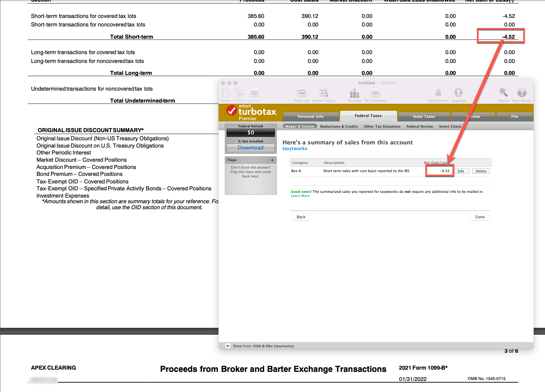The image size is (545, 392).
Task: Edit the Box A sales entry
Action: click(x=462, y=171)
